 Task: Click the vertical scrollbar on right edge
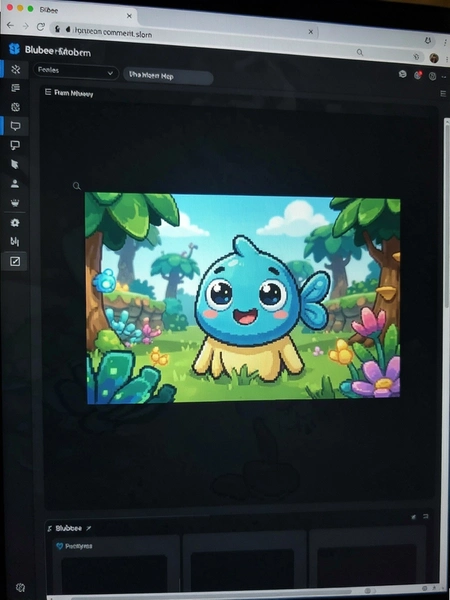447,214
